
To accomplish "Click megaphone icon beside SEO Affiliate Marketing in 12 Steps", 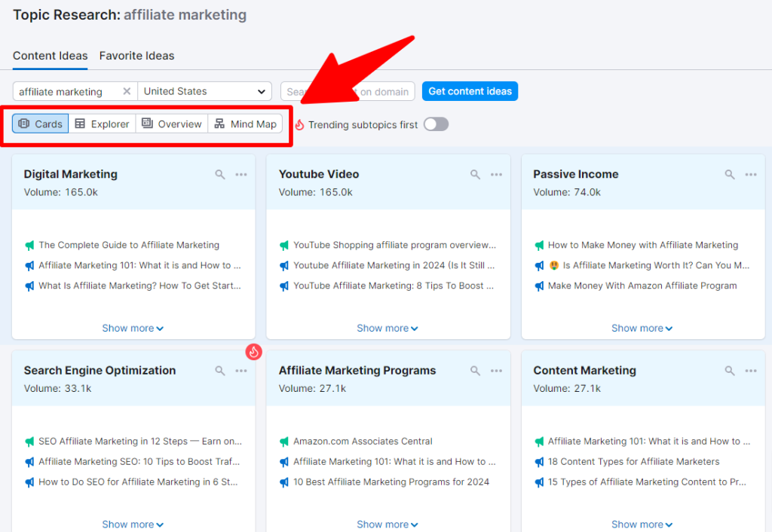I will (29, 442).
